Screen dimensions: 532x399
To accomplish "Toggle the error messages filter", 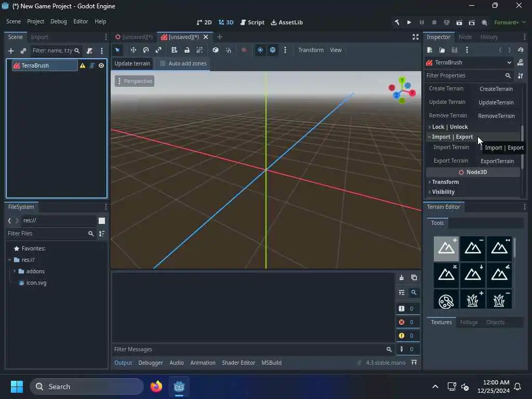I will [x=408, y=322].
